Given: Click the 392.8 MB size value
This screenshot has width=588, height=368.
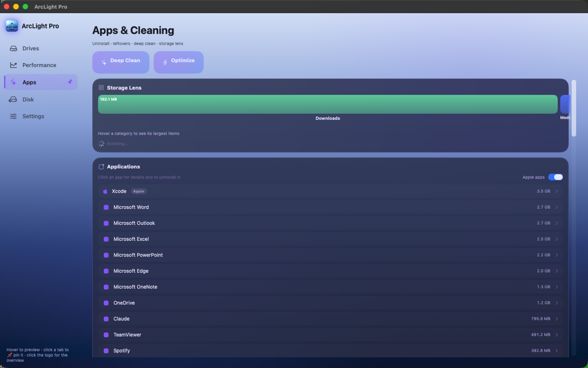Looking at the screenshot, I should 540,351.
